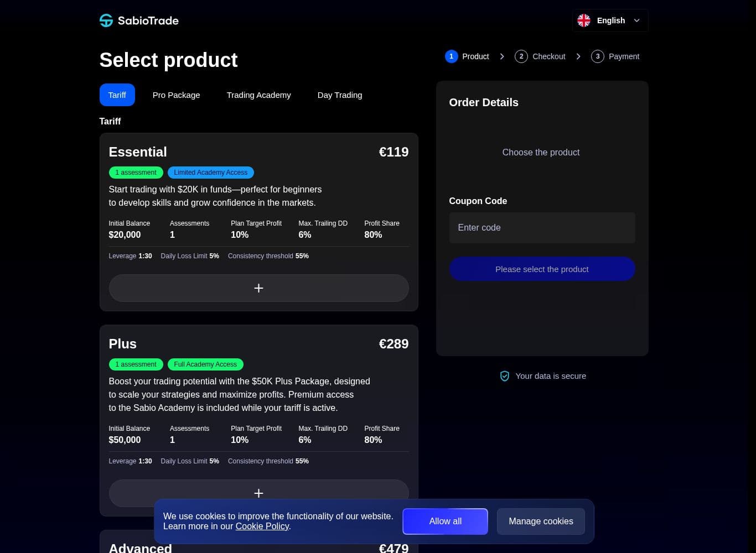The width and height of the screenshot is (756, 553).
Task: Click the Your data is secure text
Action: click(551, 376)
